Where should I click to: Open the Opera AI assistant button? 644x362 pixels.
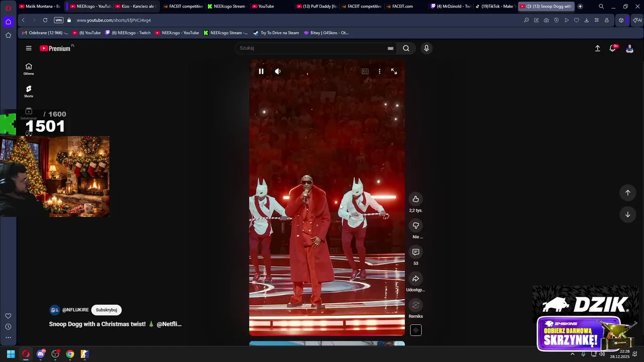coord(637,20)
